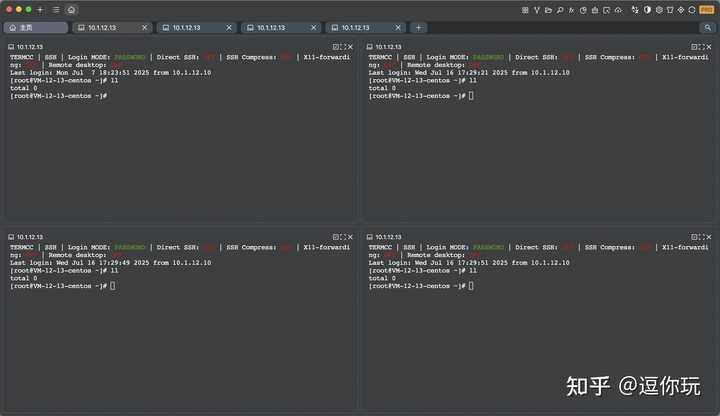Screen dimensions: 720x416
Task: Click the stacked layers icon in toolbar
Action: 659,10
